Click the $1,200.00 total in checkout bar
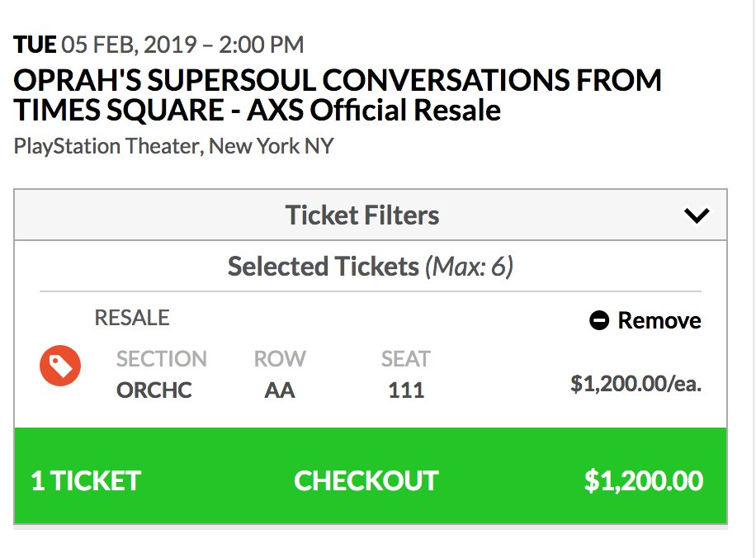Screen dimensions: 756x558 [644, 480]
